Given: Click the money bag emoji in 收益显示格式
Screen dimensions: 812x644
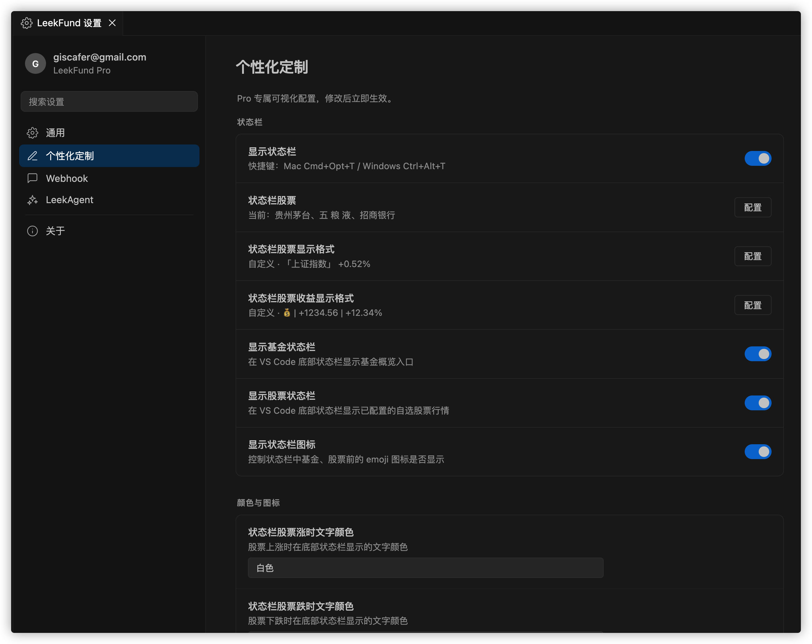Looking at the screenshot, I should pyautogui.click(x=287, y=313).
